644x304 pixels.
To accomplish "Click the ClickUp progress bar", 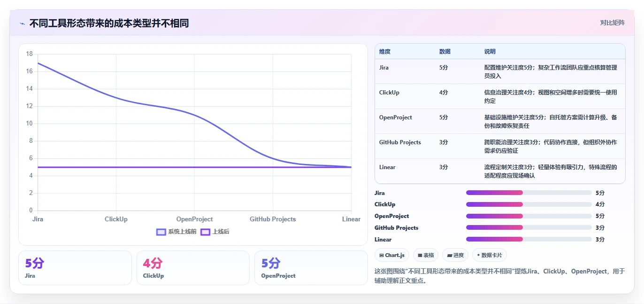I will 529,204.
